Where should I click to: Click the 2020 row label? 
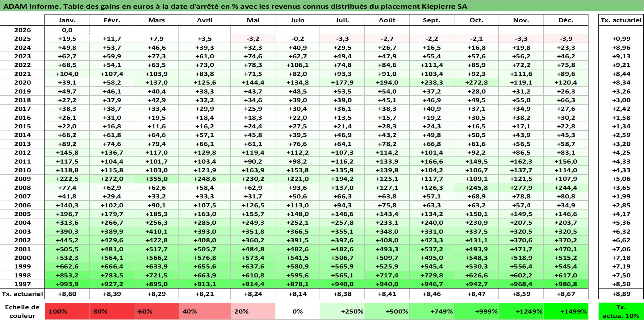23,82
